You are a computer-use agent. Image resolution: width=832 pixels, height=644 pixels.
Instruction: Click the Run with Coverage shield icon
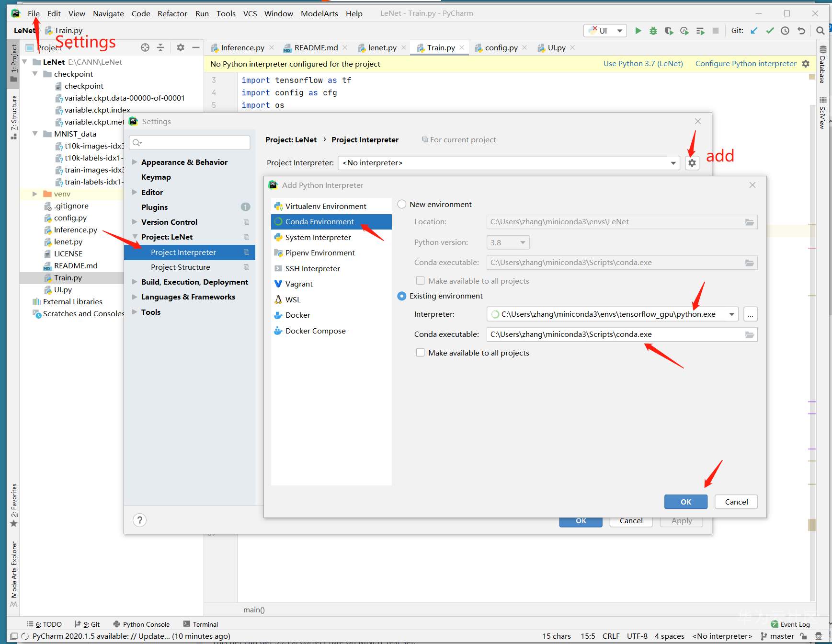pyautogui.click(x=669, y=31)
